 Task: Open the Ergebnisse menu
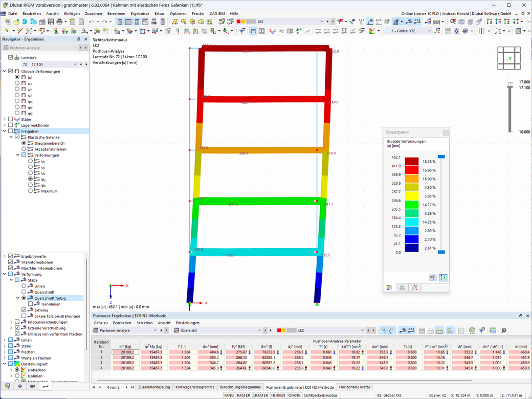click(x=140, y=14)
